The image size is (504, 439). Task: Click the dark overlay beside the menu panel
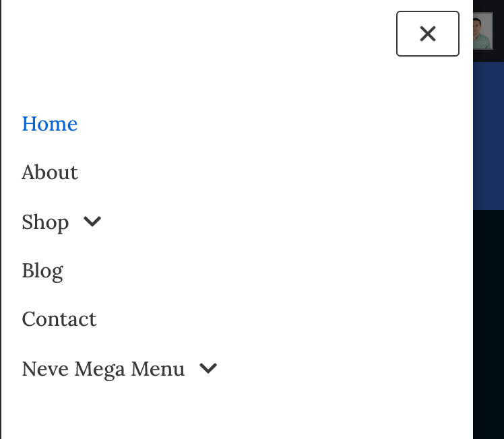click(x=488, y=323)
